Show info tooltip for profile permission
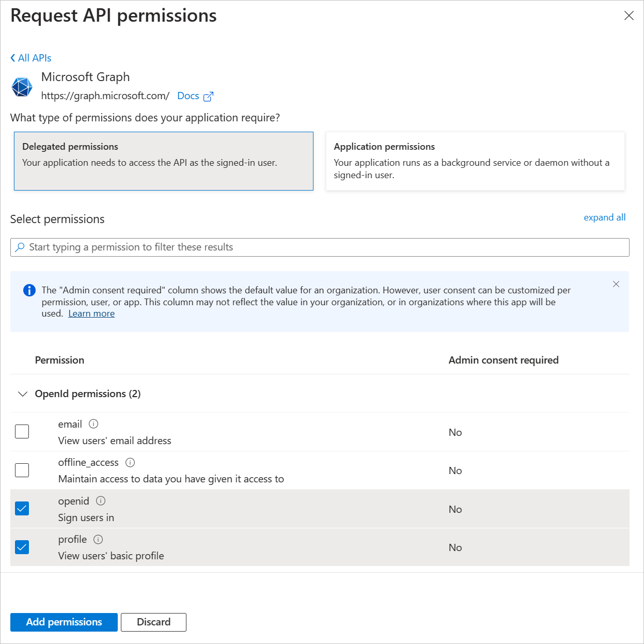Screen dimensions: 644x644 (98, 540)
